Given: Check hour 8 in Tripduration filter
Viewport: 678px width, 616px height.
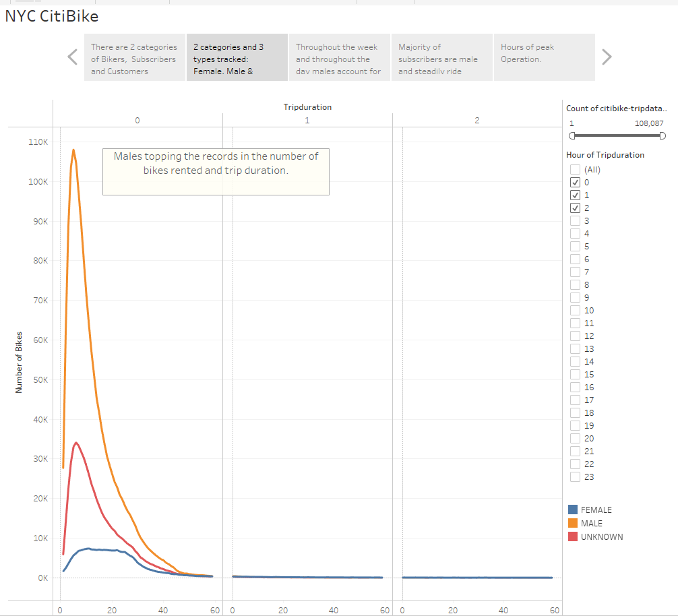Looking at the screenshot, I should (575, 285).
